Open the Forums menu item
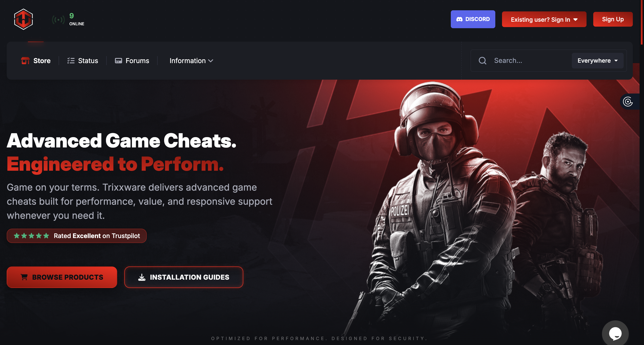 132,61
